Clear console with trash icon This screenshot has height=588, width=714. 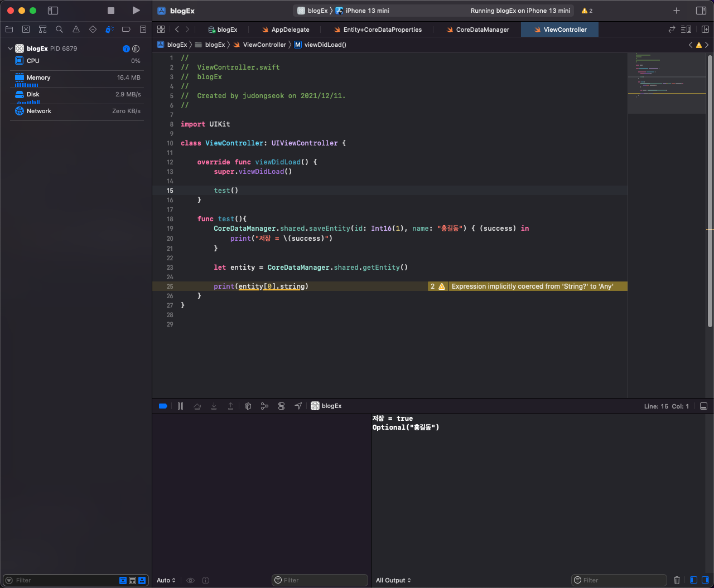[677, 580]
